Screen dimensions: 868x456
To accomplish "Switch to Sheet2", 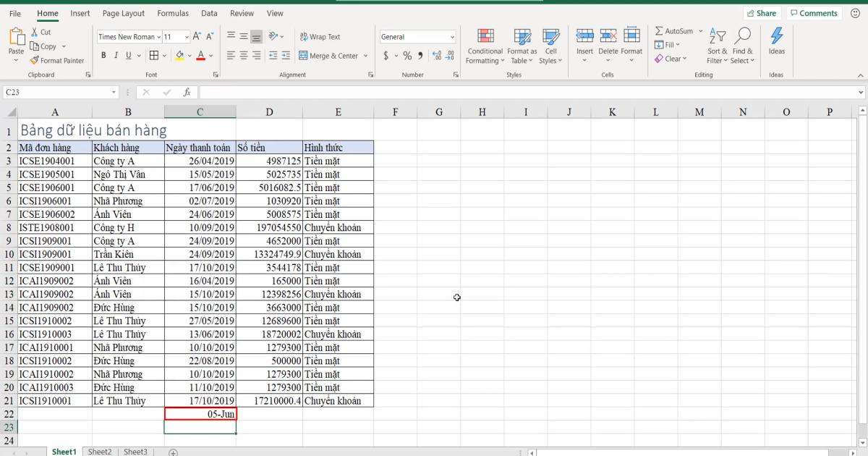I will coord(100,451).
